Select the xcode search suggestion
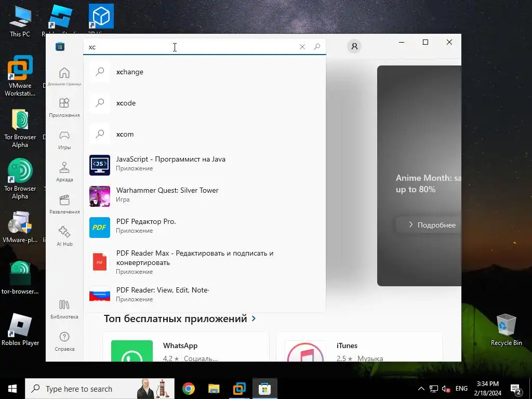 click(x=205, y=103)
